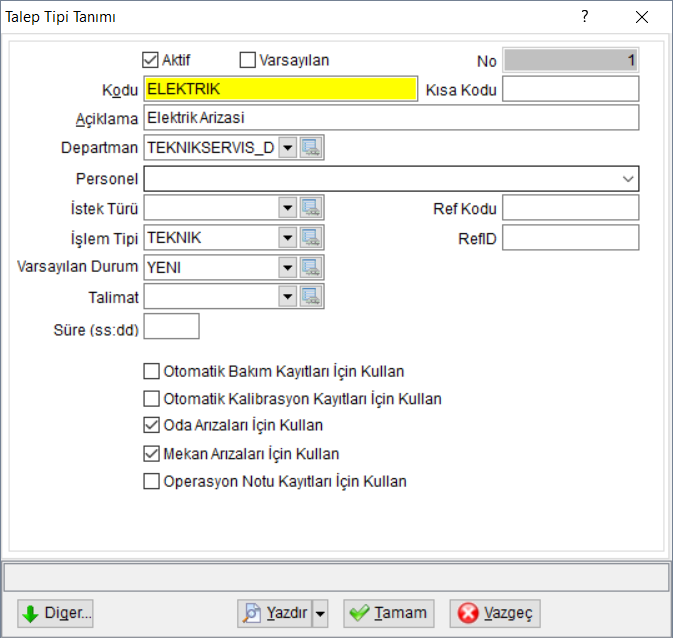Open lookup list icon beside Talimat
This screenshot has width=673, height=638.
click(x=311, y=296)
